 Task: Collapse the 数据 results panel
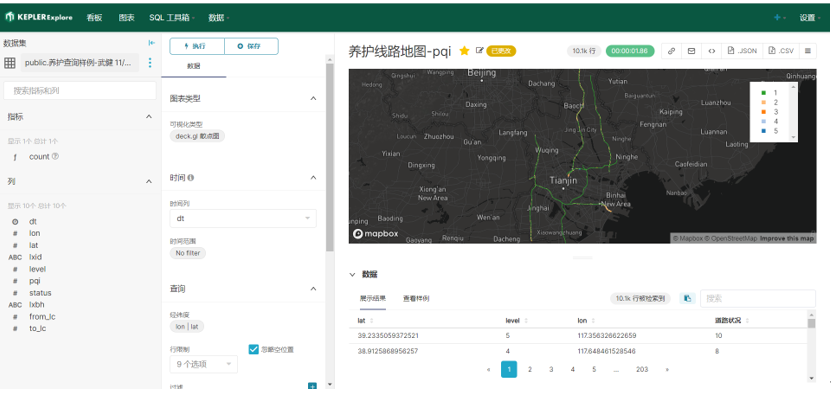tap(352, 274)
